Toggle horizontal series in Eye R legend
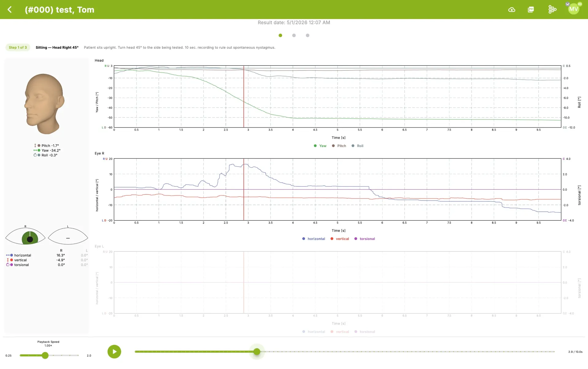The height and width of the screenshot is (369, 588). (314, 239)
